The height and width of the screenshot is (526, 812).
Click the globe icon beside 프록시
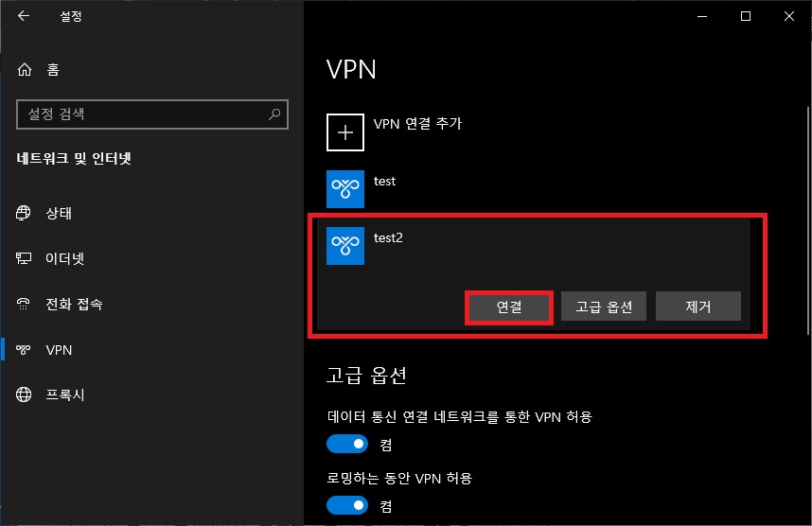tap(24, 394)
